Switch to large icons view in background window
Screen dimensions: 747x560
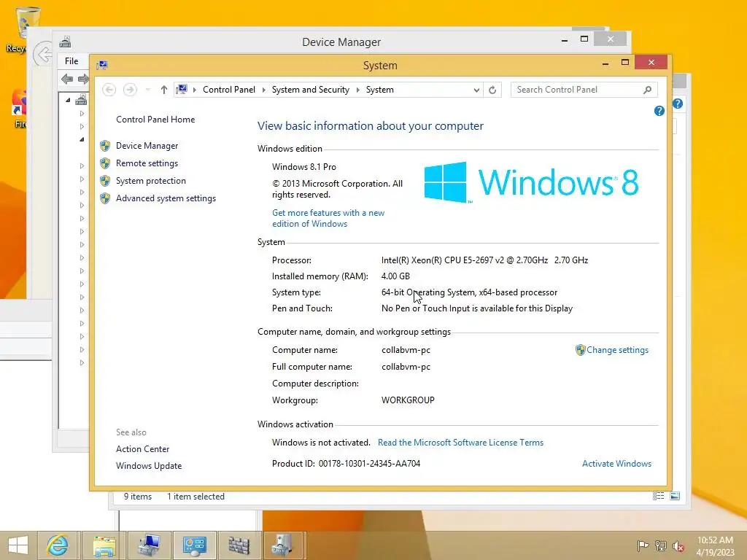[675, 496]
